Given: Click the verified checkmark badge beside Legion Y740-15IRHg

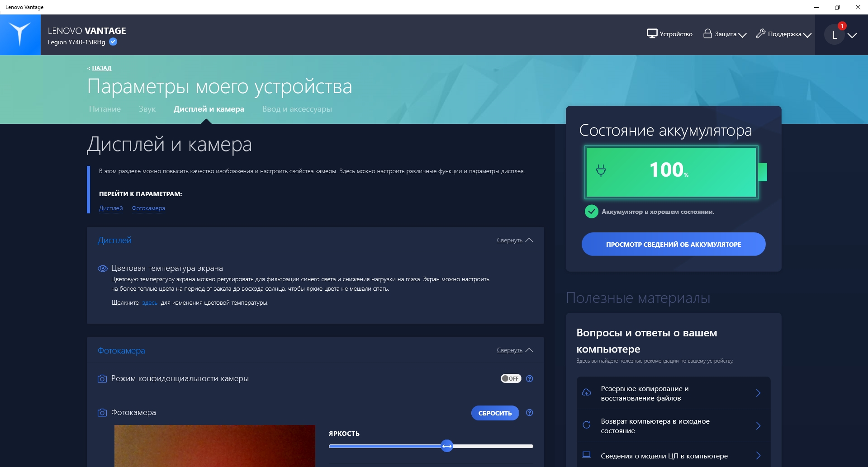Looking at the screenshot, I should point(113,42).
